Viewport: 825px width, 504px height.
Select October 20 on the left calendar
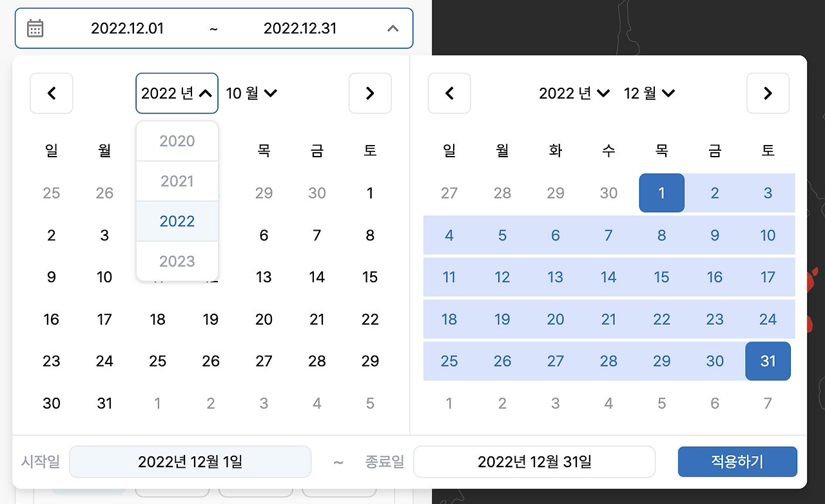click(264, 319)
